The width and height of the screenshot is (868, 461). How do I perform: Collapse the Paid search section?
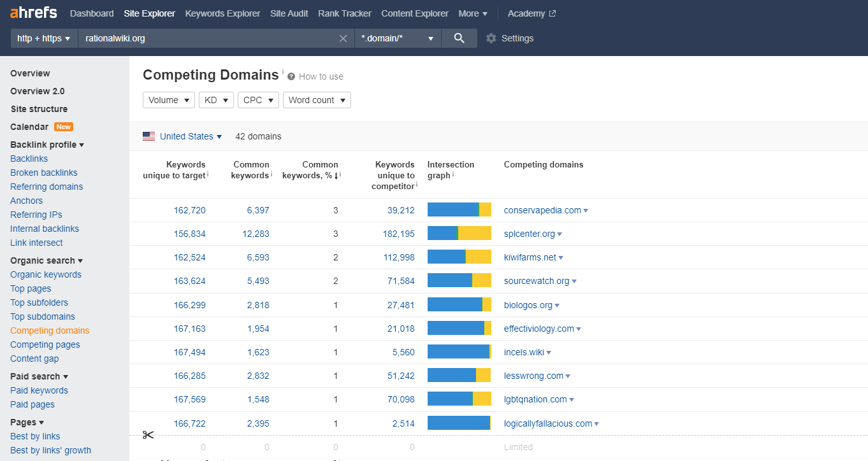coord(39,376)
